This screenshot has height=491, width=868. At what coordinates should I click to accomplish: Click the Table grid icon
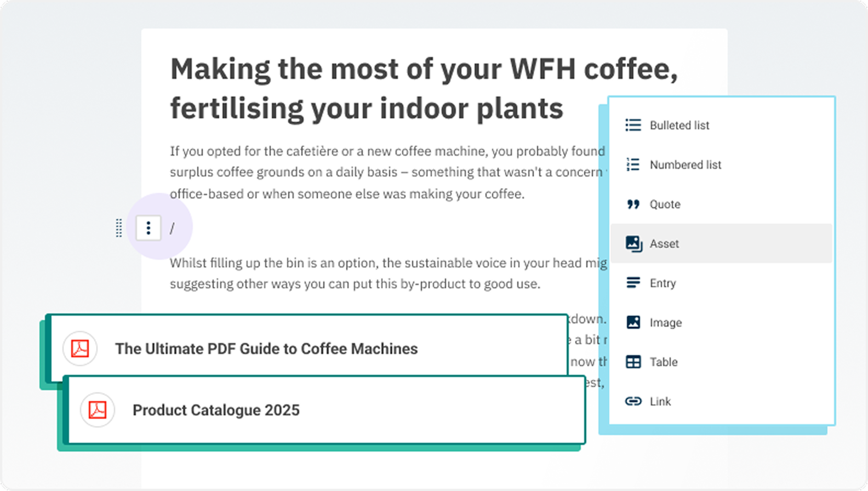[633, 362]
